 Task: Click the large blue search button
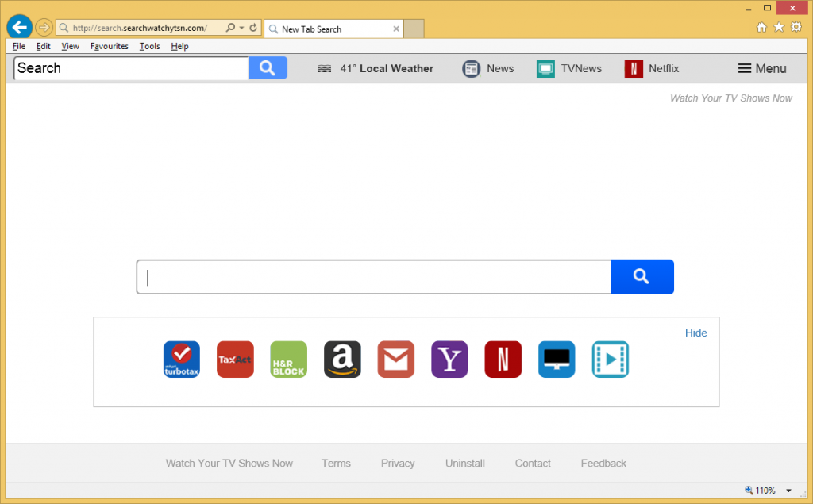[x=642, y=277]
